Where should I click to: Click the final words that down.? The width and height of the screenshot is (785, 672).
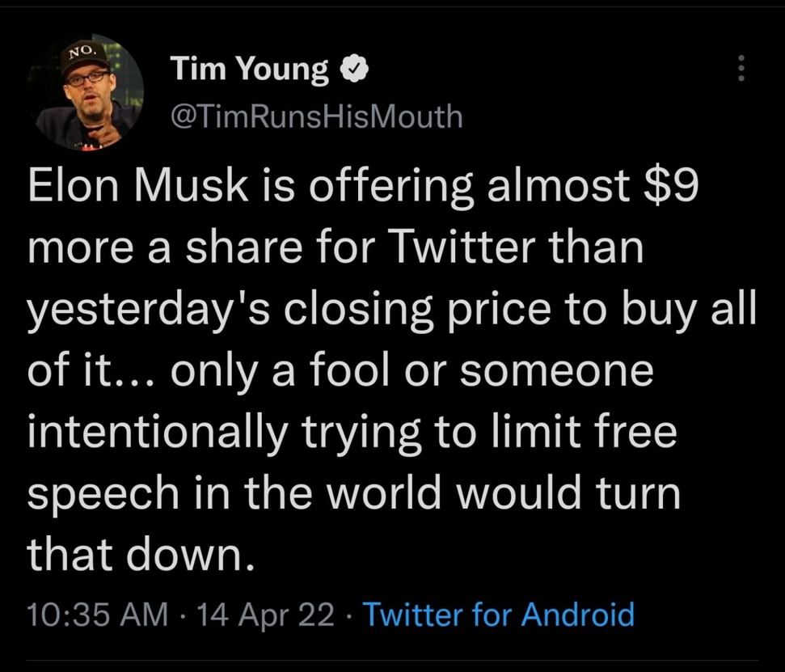[x=141, y=554]
